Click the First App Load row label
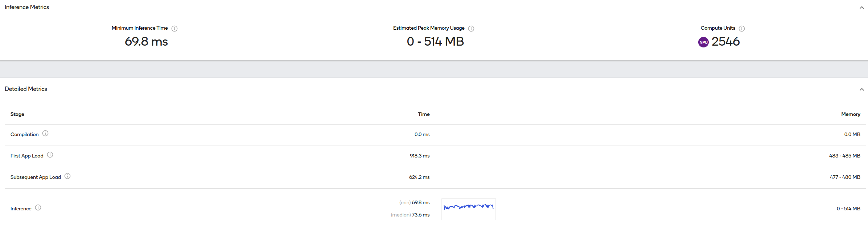Viewport: 868px width, 231px height. pos(27,156)
